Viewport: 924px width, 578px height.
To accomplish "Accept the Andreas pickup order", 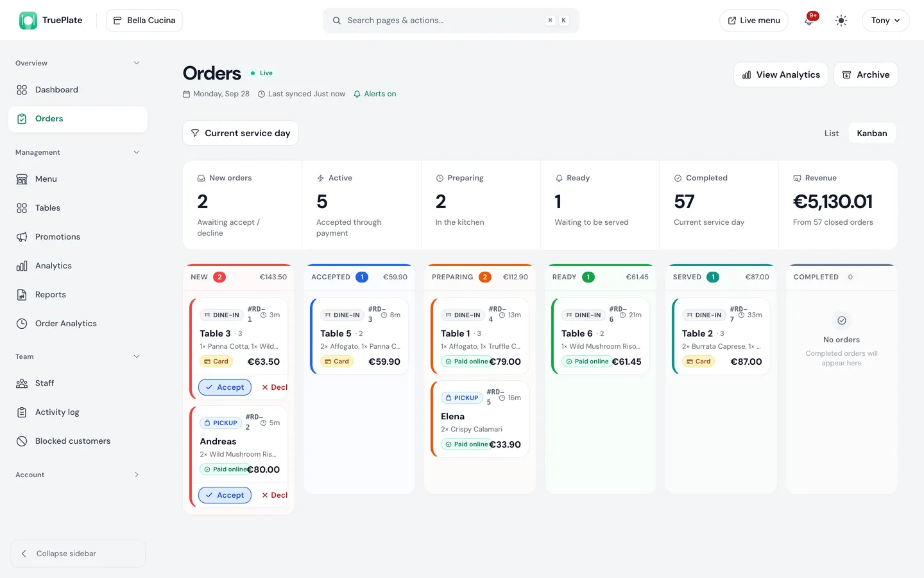I will 225,495.
